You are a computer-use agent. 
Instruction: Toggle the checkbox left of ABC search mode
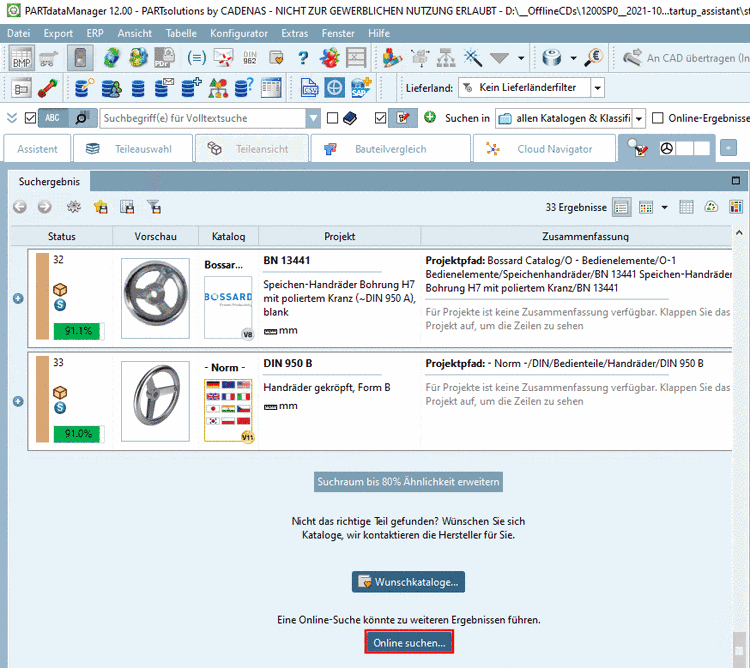(30, 118)
